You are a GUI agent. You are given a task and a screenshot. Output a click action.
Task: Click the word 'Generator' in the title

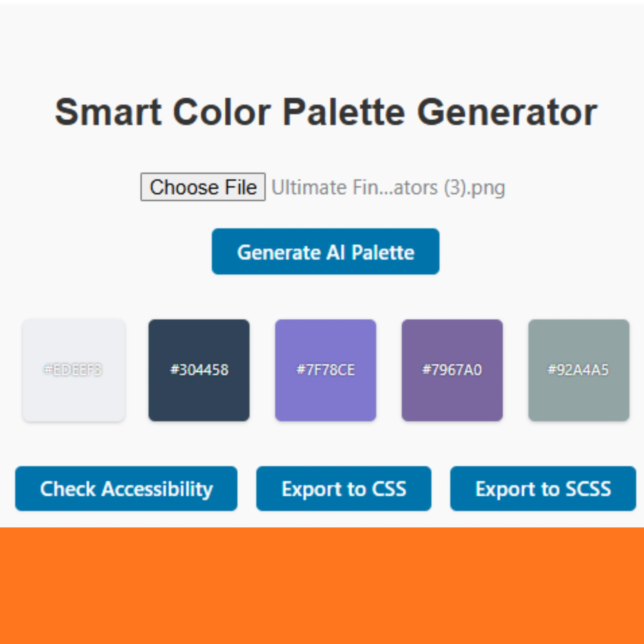coord(507,112)
